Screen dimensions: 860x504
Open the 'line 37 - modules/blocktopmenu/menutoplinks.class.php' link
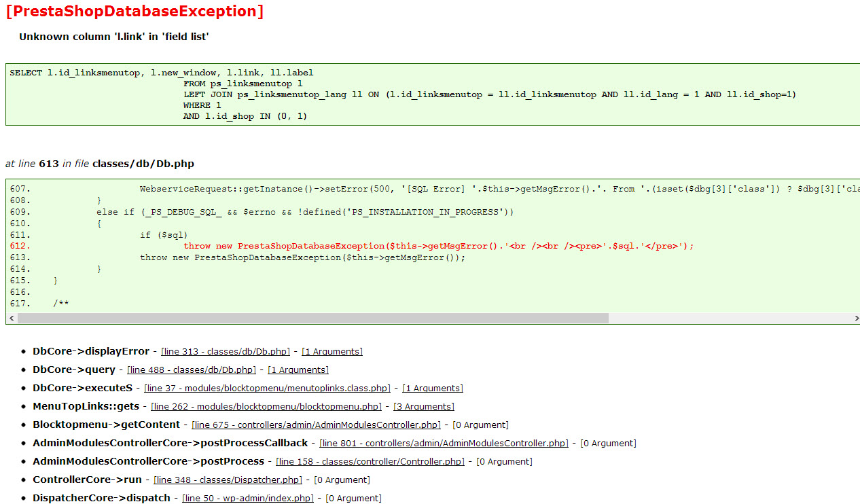pyautogui.click(x=268, y=389)
